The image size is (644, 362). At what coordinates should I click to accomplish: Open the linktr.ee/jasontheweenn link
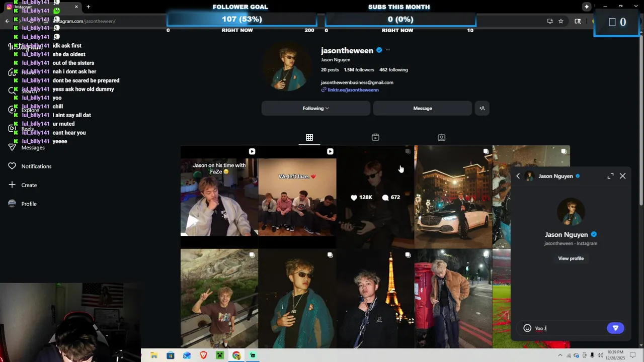pyautogui.click(x=353, y=90)
